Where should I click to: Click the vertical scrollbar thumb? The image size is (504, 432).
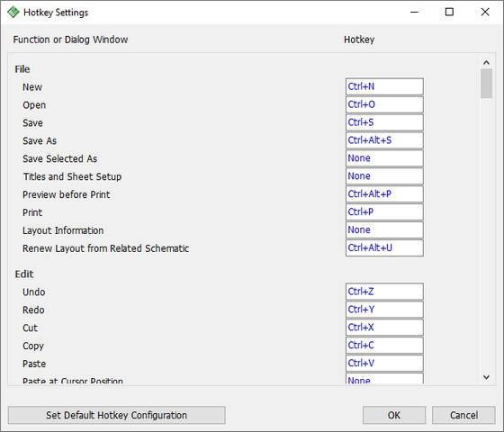pos(486,83)
